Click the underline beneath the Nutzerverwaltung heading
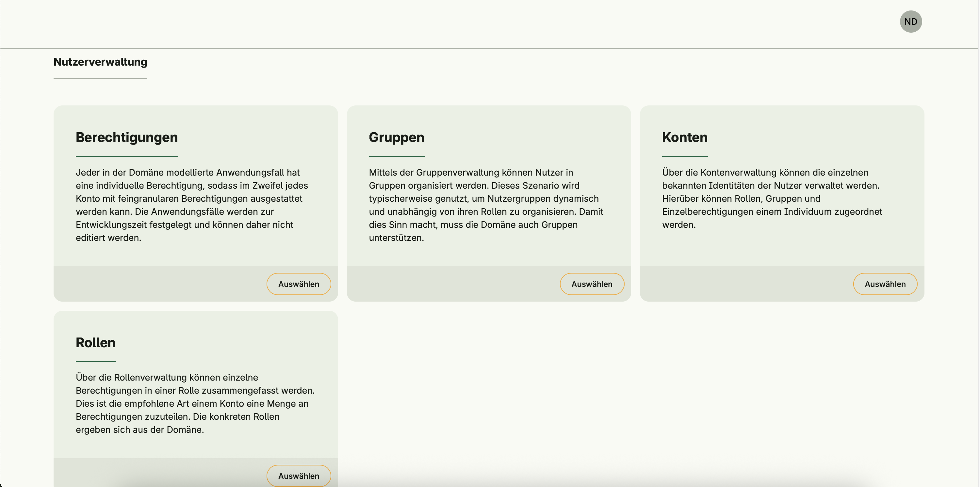980x487 pixels. [x=100, y=79]
